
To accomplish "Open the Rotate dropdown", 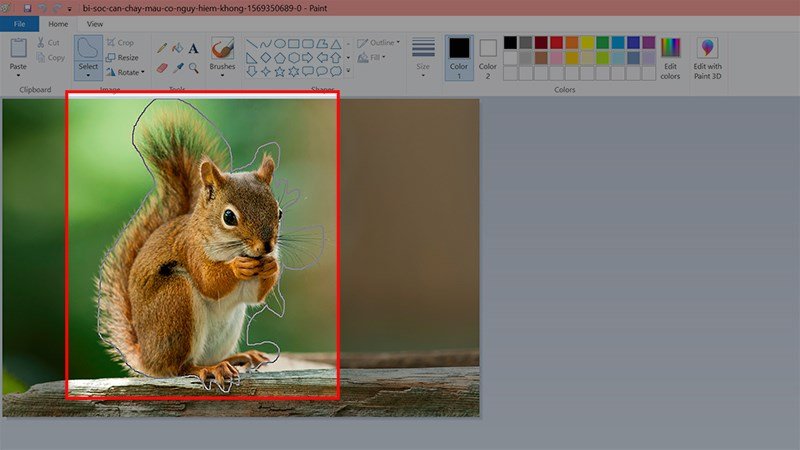I will (125, 72).
